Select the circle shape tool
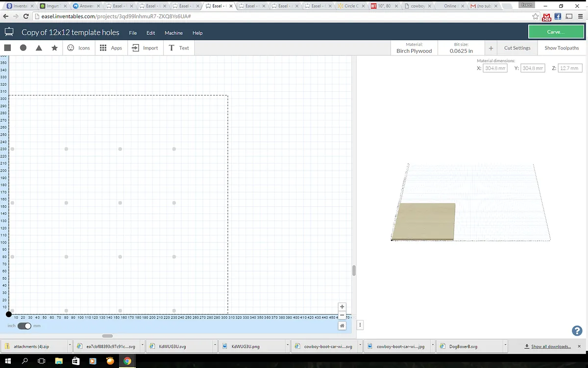The width and height of the screenshot is (588, 368). coord(23,48)
